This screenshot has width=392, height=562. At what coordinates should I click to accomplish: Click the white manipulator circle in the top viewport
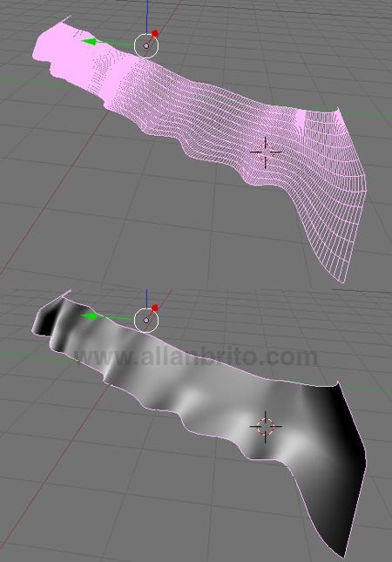click(x=146, y=45)
